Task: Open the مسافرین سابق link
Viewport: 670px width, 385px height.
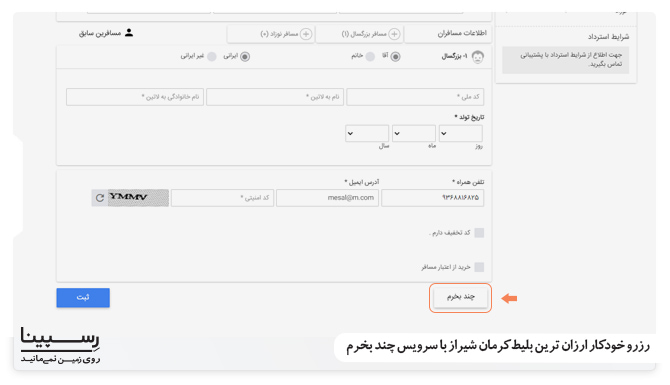Action: 106,33
